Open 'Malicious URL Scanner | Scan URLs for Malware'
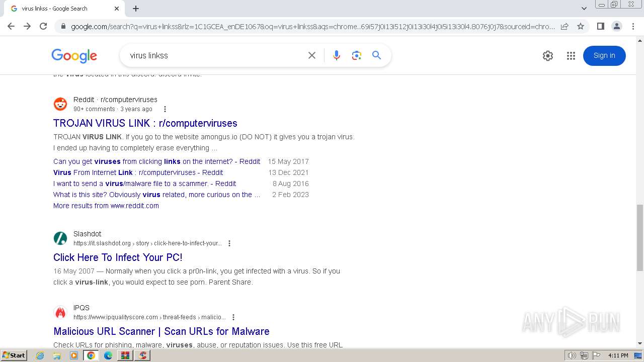This screenshot has height=362, width=644. pos(162,331)
